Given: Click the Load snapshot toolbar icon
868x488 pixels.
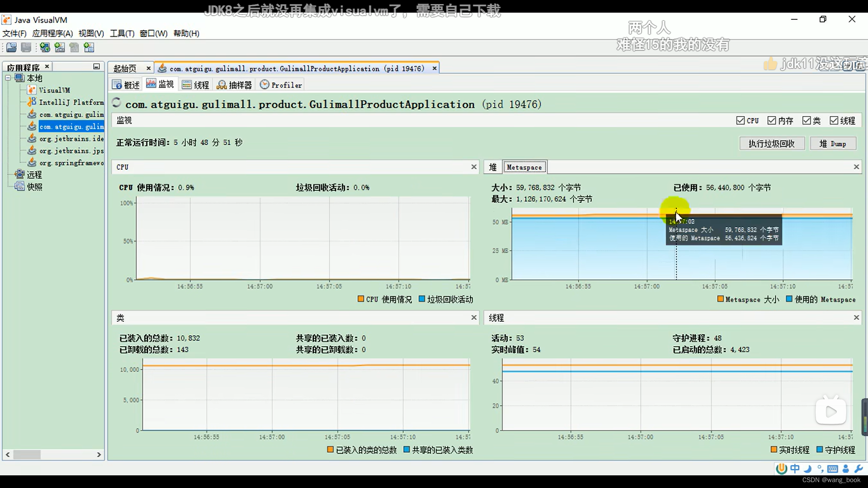Looking at the screenshot, I should pyautogui.click(x=12, y=47).
